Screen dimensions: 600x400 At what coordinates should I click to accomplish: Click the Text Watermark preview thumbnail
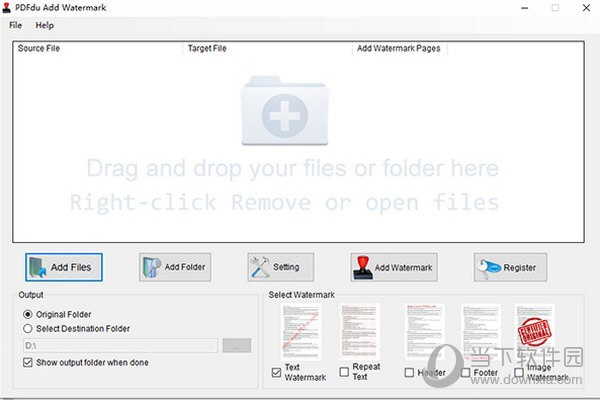tap(301, 332)
